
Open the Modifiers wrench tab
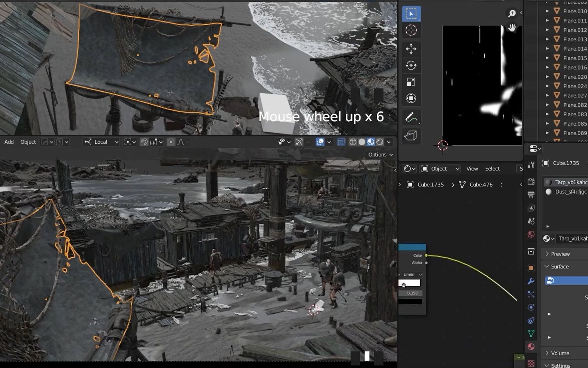[x=531, y=281]
